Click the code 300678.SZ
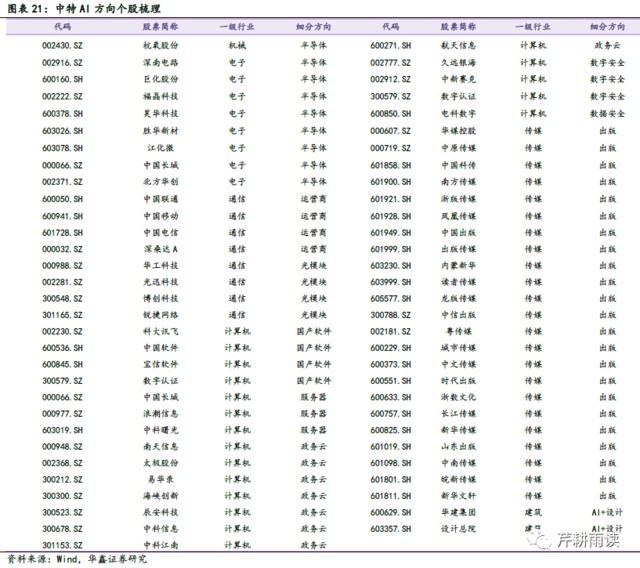The image size is (640, 568). 62,529
